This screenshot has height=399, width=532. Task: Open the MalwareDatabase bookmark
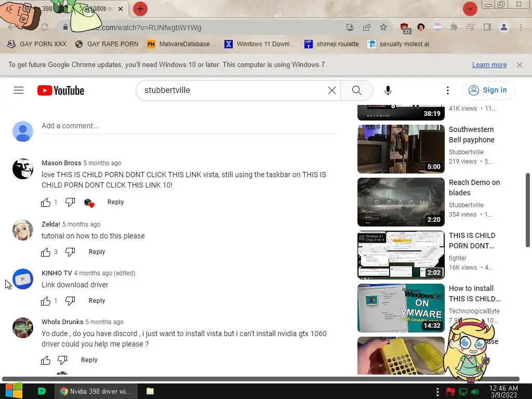pos(181,44)
